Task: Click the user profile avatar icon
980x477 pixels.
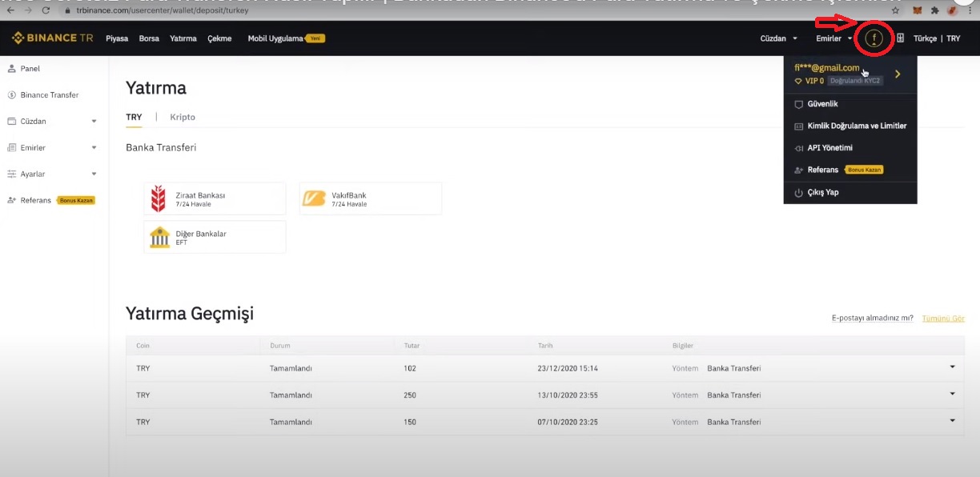Action: (874, 38)
